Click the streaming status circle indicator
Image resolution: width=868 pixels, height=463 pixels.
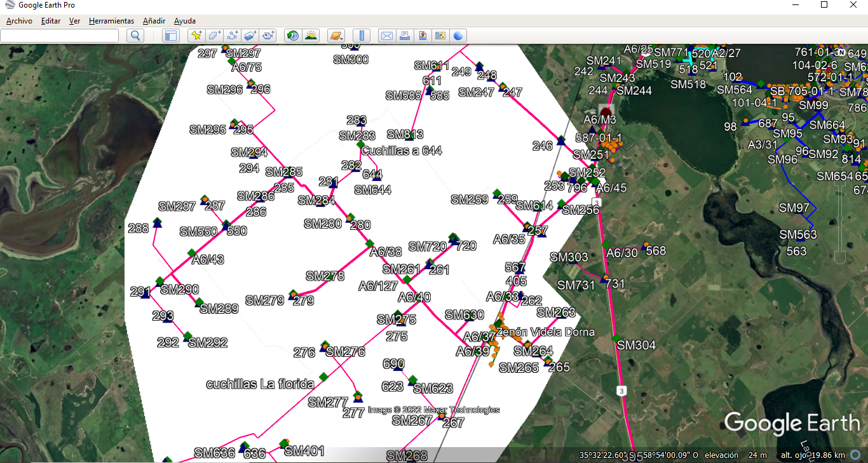tap(855, 455)
